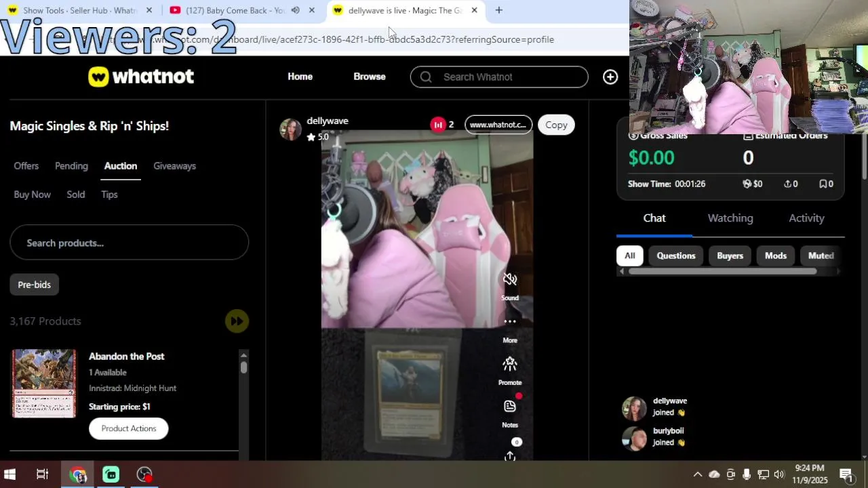Open the taskbar notification center icon
This screenshot has height=488, width=868.
click(846, 474)
